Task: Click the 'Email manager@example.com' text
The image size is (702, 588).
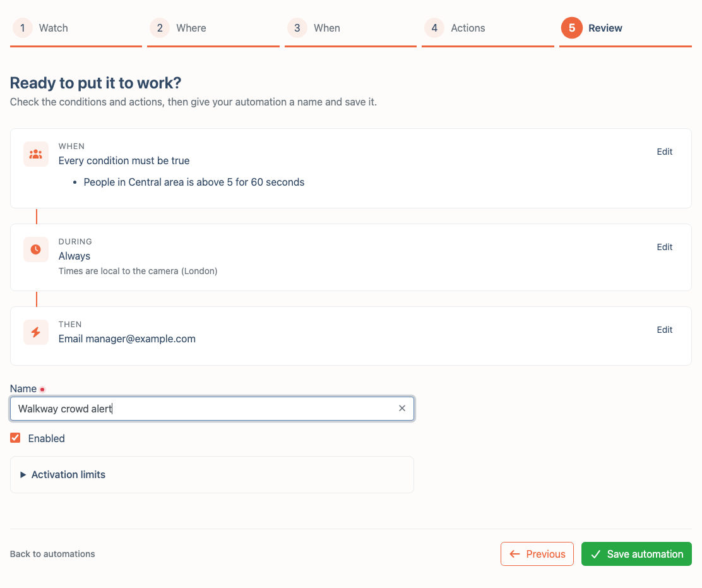Action: [127, 339]
